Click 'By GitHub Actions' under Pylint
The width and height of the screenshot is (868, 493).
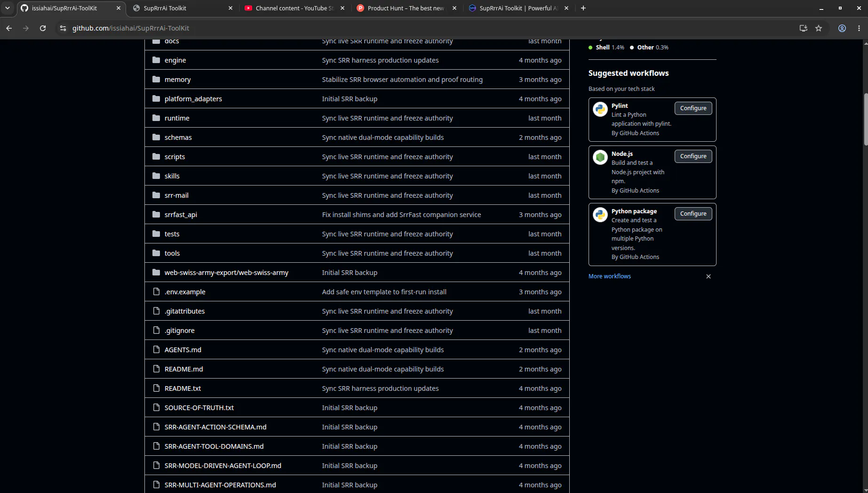(x=635, y=133)
